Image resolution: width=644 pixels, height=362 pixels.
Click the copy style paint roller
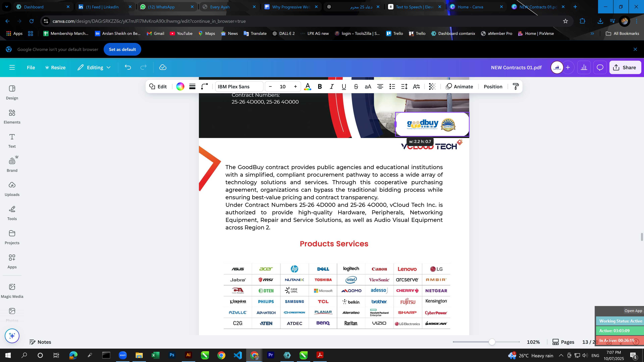coord(516,87)
